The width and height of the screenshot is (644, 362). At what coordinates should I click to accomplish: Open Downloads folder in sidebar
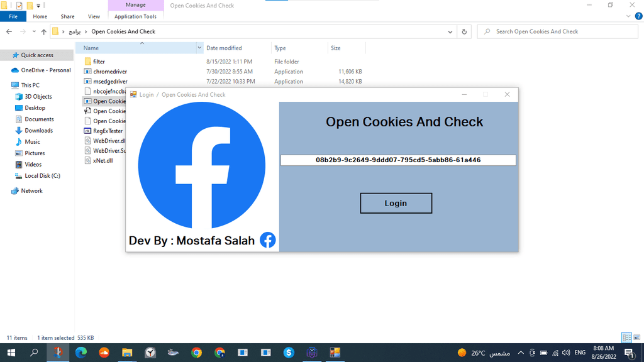[38, 131]
